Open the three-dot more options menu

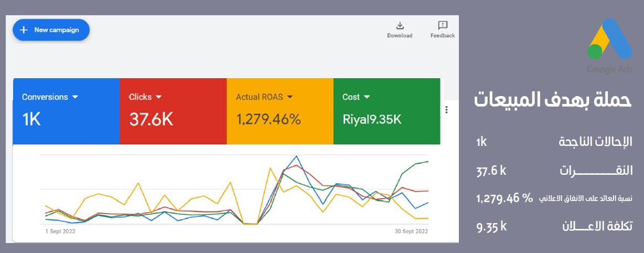446,110
